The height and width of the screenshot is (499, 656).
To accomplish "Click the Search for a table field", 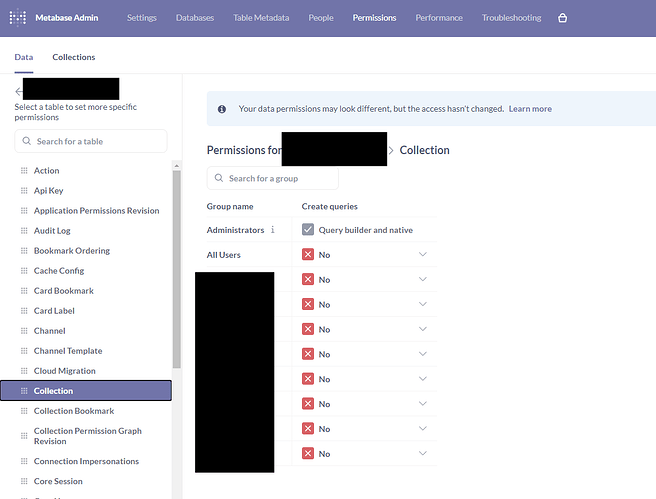I will 91,141.
